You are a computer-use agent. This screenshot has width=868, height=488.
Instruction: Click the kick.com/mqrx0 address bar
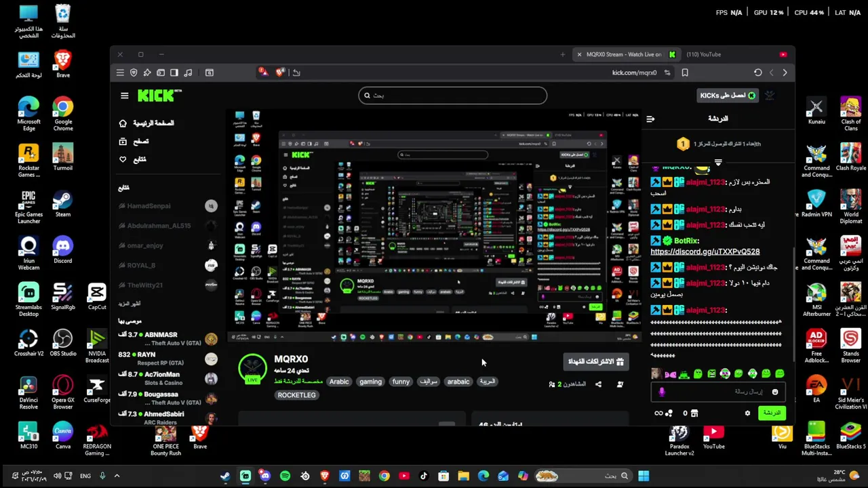click(x=634, y=73)
